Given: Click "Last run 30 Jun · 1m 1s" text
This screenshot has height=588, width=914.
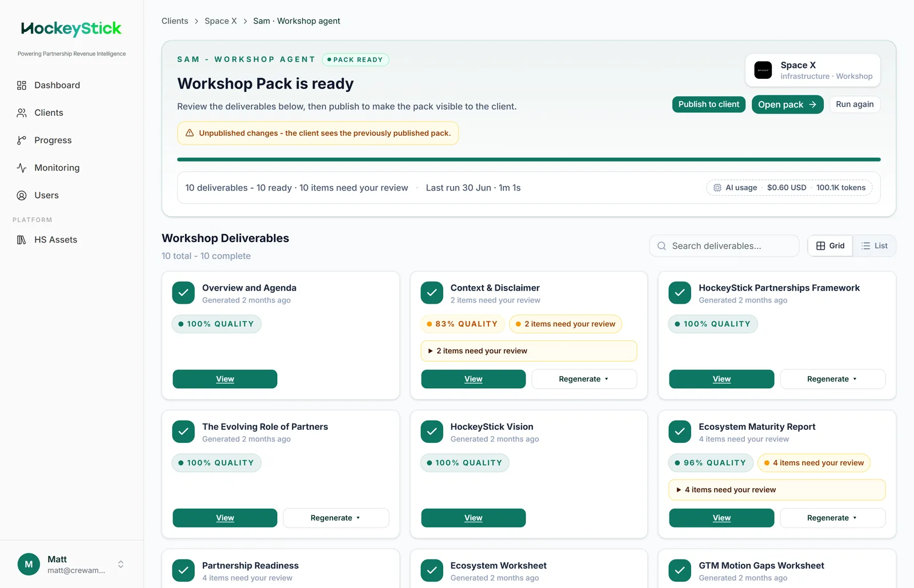Looking at the screenshot, I should (x=473, y=188).
